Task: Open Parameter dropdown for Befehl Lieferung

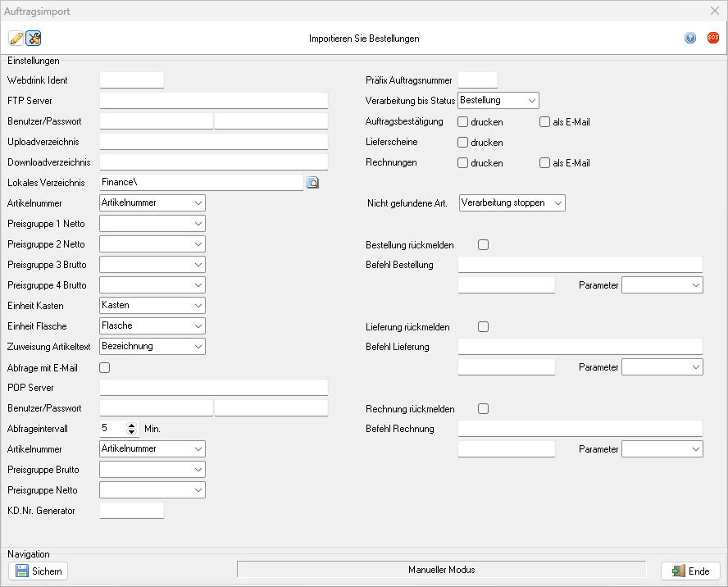Action: pos(662,366)
